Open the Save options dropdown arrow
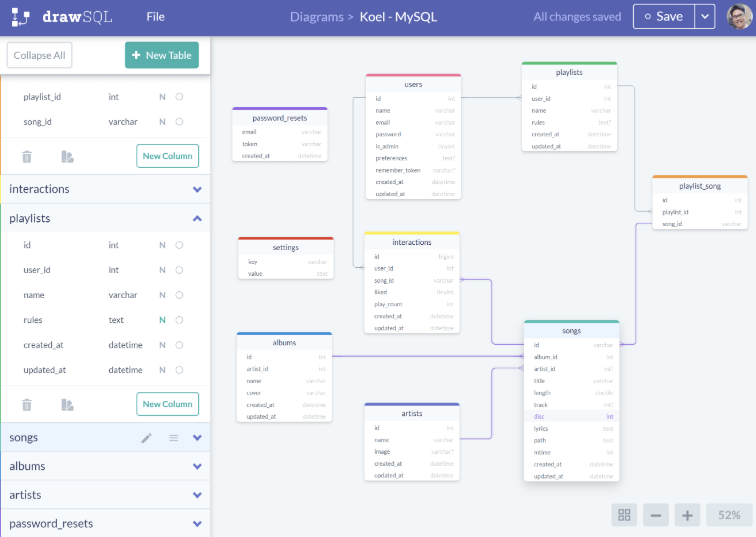Screen dimensions: 756x537 click(705, 17)
